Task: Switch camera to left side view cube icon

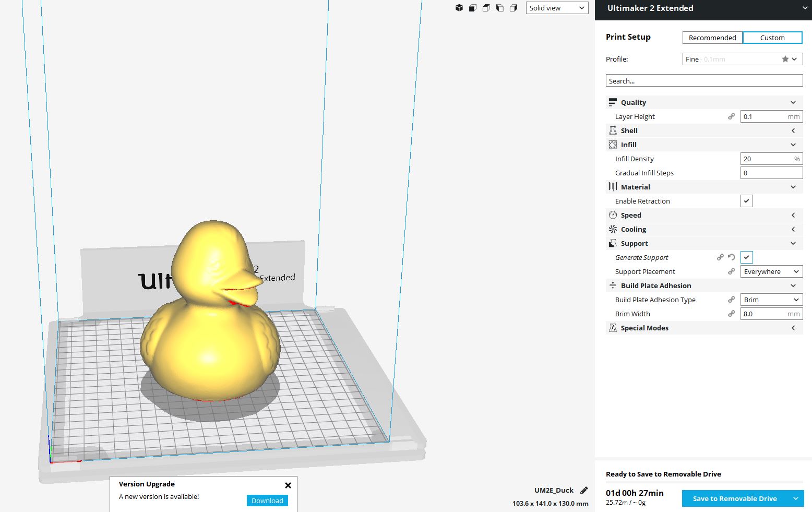Action: click(x=500, y=8)
